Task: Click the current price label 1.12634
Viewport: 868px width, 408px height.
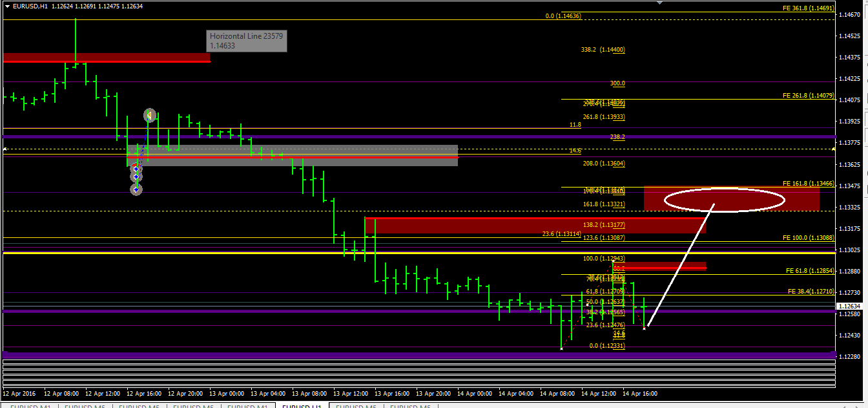Action: coord(850,306)
